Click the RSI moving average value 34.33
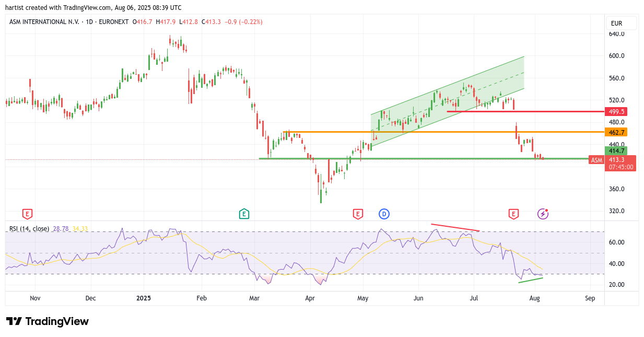 [x=80, y=229]
